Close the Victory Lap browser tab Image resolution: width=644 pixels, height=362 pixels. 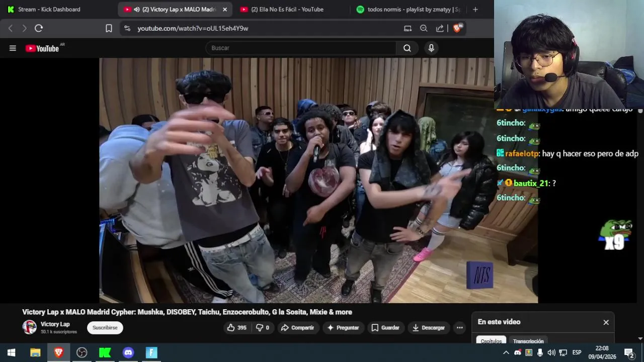point(225,10)
